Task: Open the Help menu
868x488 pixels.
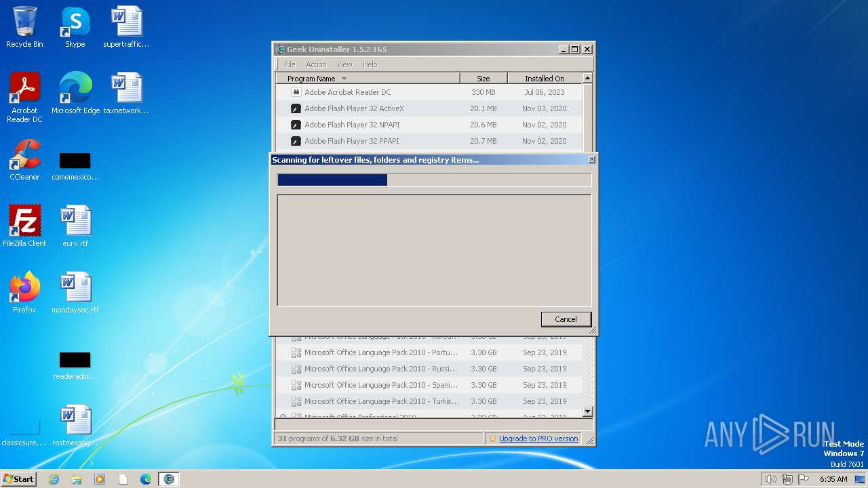Action: tap(370, 64)
